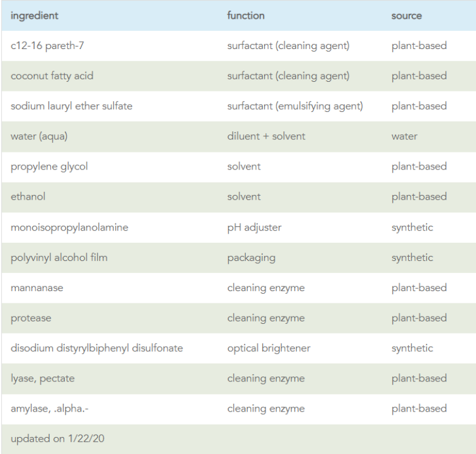Click the 'mannanase' ingredient cell
Viewport: 476px width, 454px height.
click(37, 288)
